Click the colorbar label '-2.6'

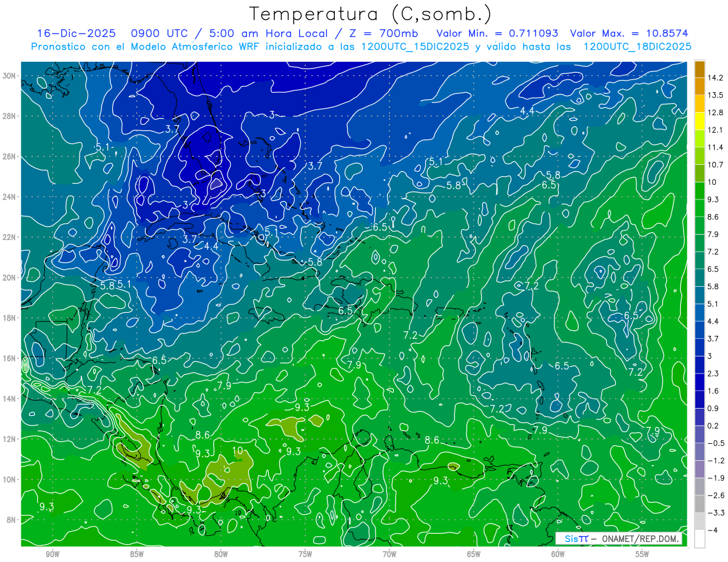point(715,495)
